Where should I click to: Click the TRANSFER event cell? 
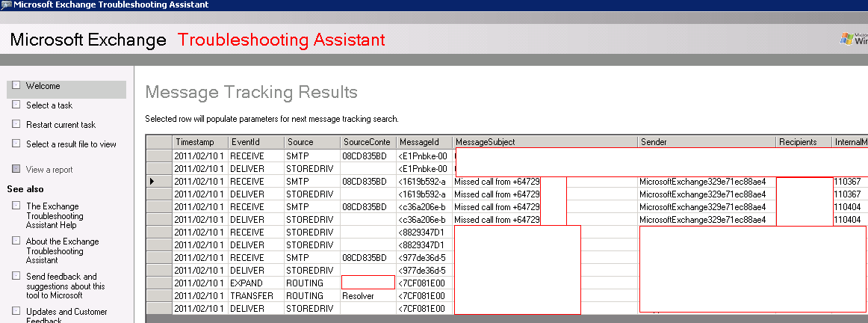256,296
